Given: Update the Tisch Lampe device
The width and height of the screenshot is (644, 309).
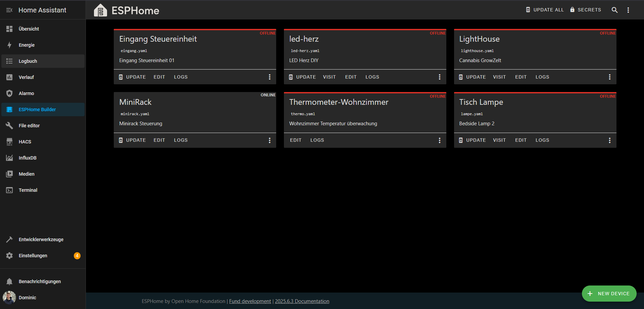Looking at the screenshot, I should click(x=473, y=140).
